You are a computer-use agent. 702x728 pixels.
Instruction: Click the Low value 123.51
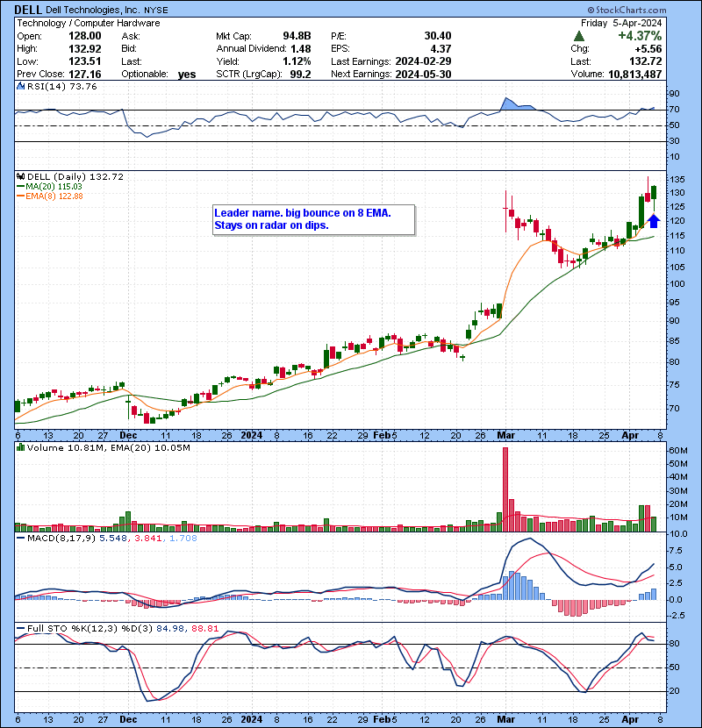[x=85, y=61]
